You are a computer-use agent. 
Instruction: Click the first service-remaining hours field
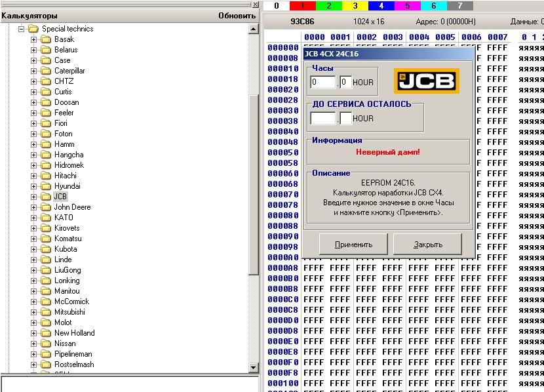point(323,118)
